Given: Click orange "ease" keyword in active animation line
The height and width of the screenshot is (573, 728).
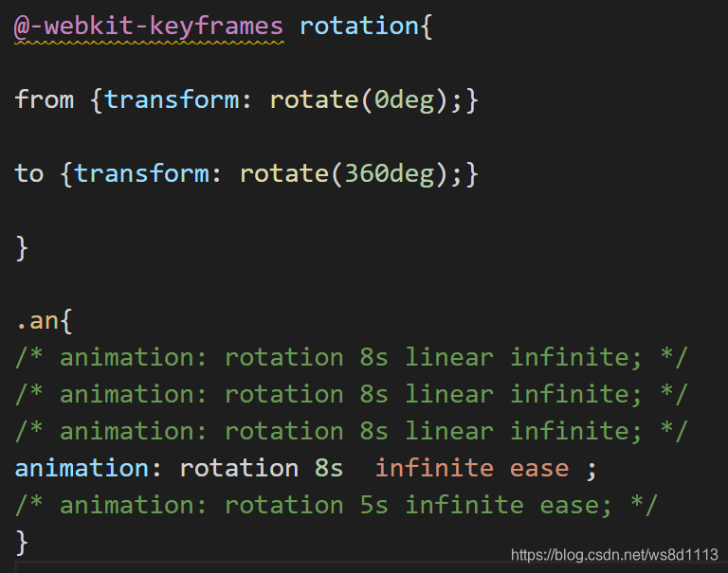Looking at the screenshot, I should (x=539, y=469).
